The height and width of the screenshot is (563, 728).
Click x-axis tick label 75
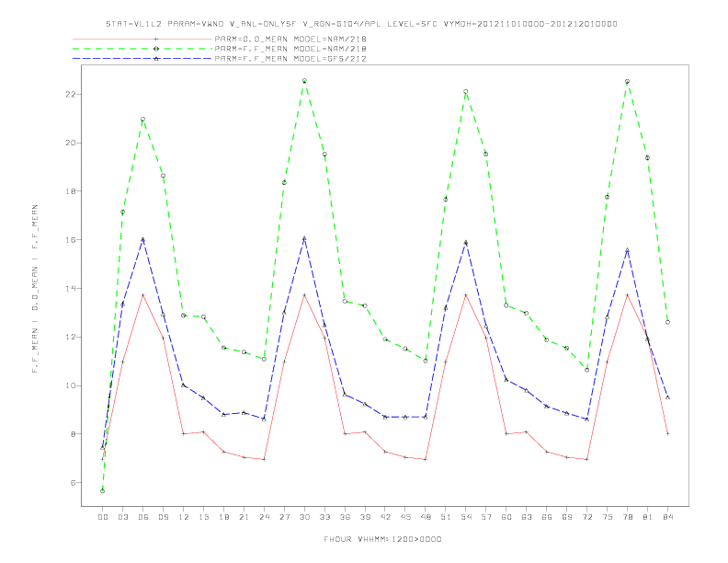[608, 517]
